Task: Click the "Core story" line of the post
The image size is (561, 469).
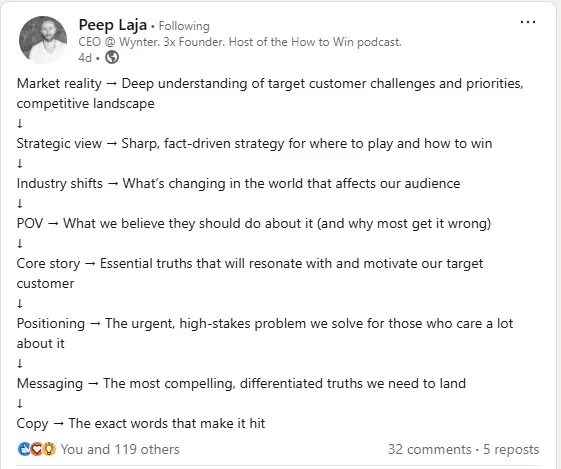Action: tap(250, 273)
